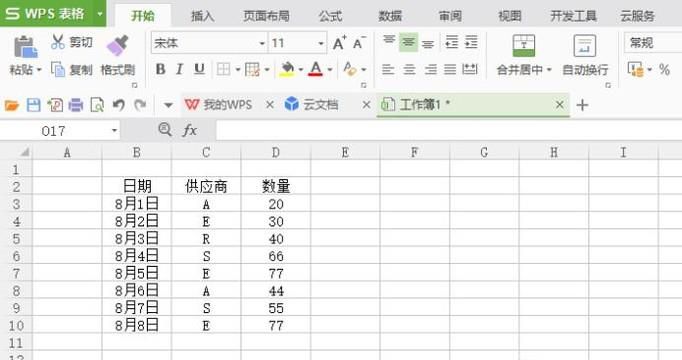Image resolution: width=682 pixels, height=360 pixels.
Task: Switch to the 页面布局 ribbon tab
Action: [x=266, y=16]
